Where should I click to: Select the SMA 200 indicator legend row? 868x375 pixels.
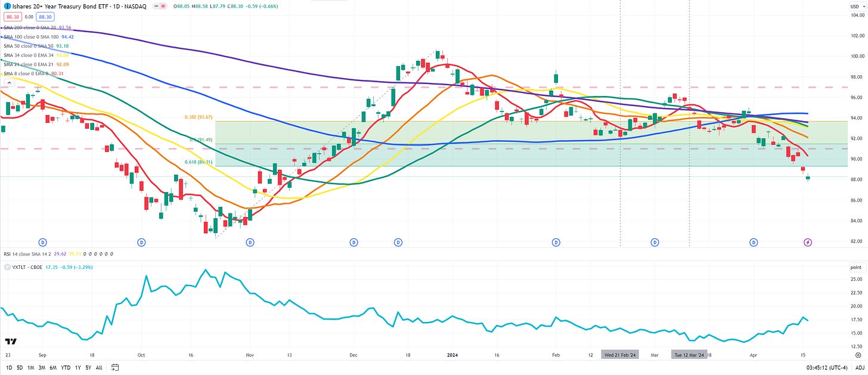[x=37, y=27]
